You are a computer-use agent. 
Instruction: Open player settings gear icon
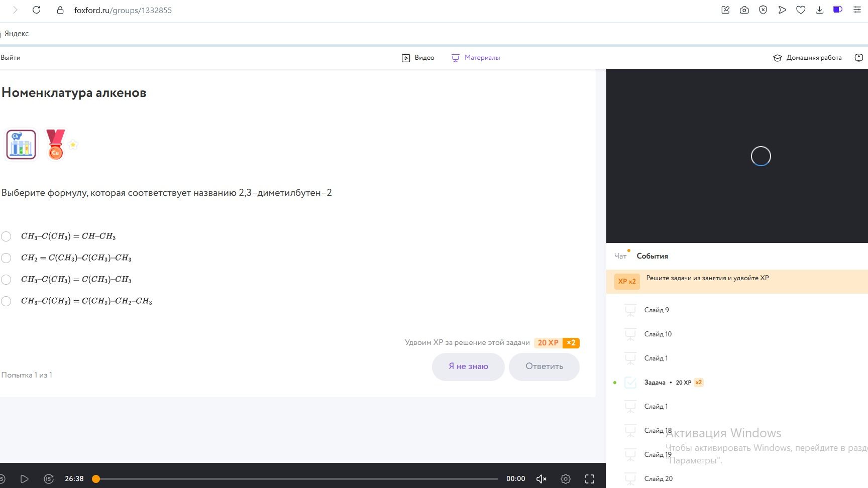point(566,479)
